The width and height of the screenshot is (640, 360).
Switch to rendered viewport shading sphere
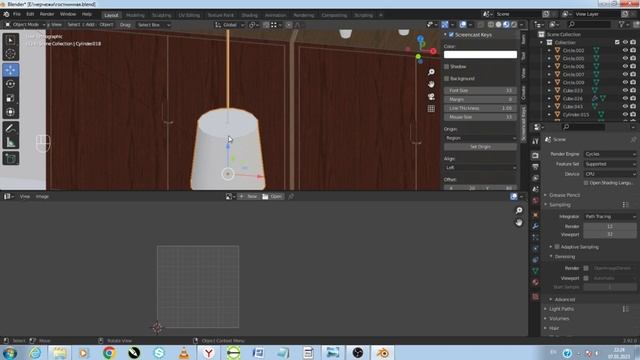tap(514, 24)
